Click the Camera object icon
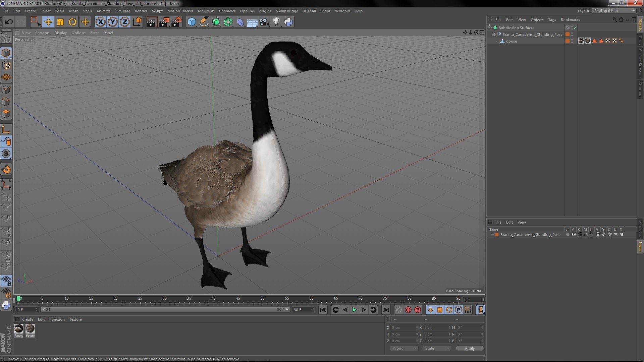 click(x=264, y=22)
